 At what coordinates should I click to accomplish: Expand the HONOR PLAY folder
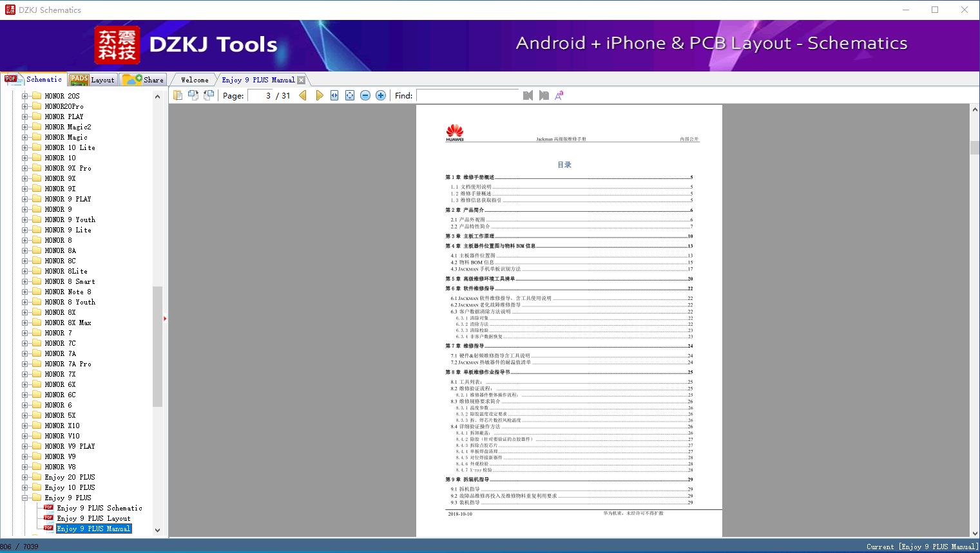[24, 117]
